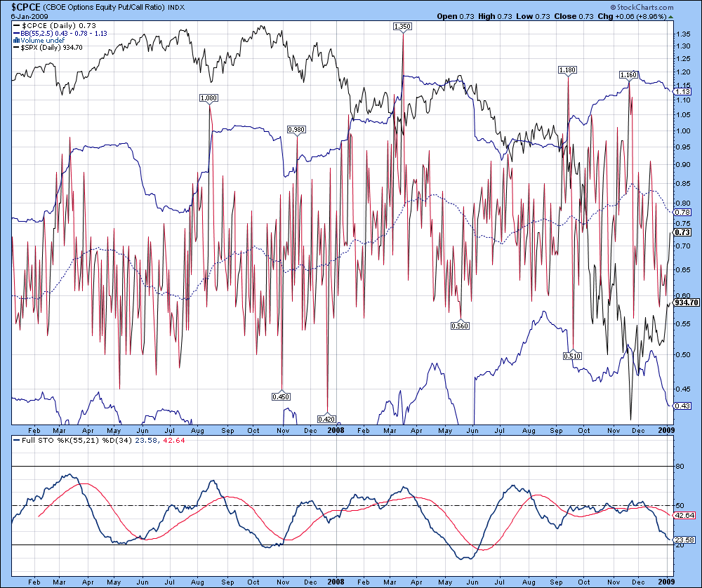The height and width of the screenshot is (588, 702).
Task: Click the 42.64 stochastic %D value tag
Action: (684, 515)
